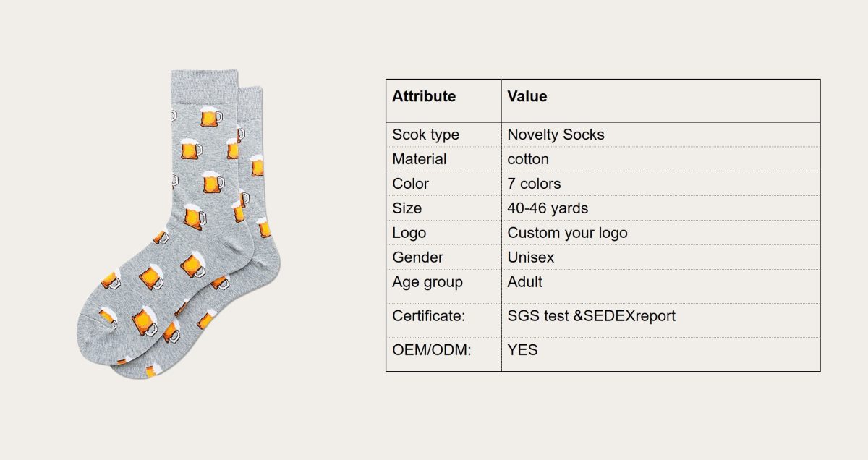Select the "Scok type" attribute cell
The image size is (868, 460).
point(425,135)
